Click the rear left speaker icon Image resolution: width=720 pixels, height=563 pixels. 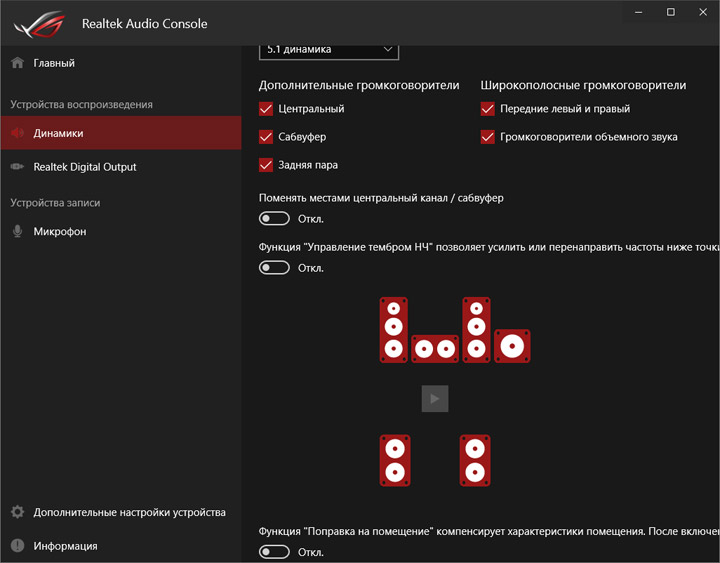pyautogui.click(x=395, y=460)
